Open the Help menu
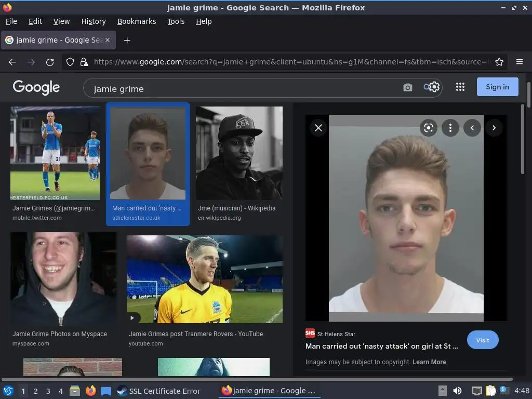Image resolution: width=532 pixels, height=399 pixels. click(x=204, y=21)
